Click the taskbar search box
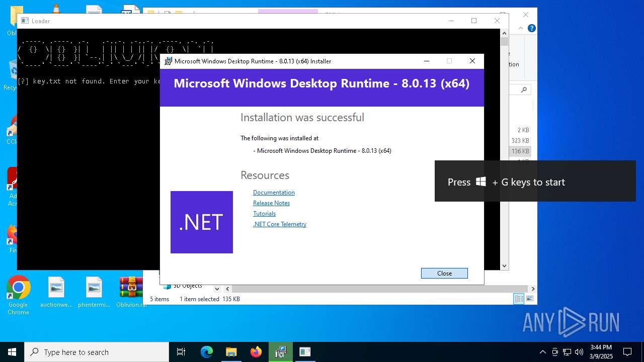 pyautogui.click(x=97, y=352)
